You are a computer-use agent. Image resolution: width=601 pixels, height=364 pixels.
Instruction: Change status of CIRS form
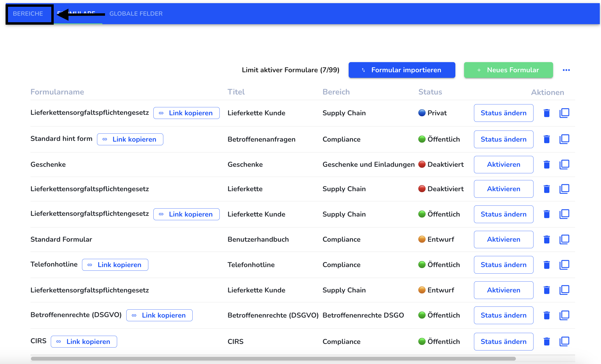pyautogui.click(x=503, y=342)
